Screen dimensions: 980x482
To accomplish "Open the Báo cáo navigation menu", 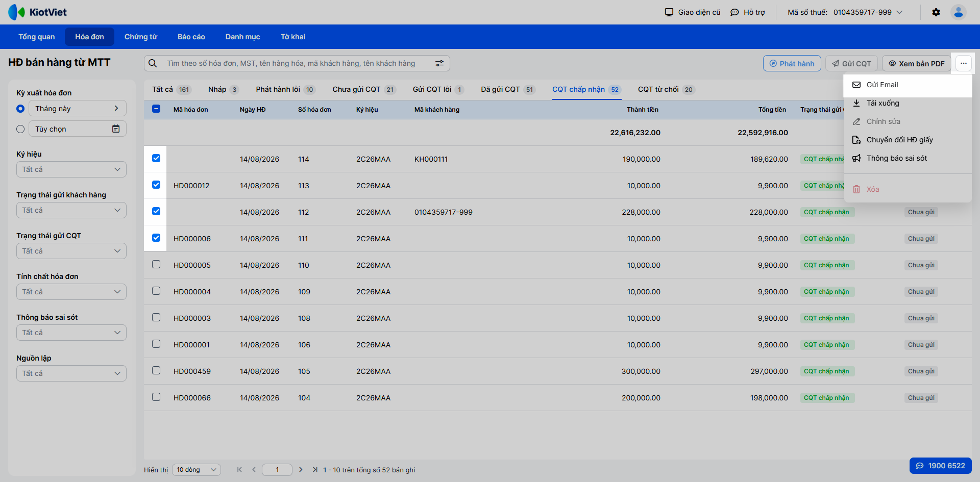I will (191, 37).
